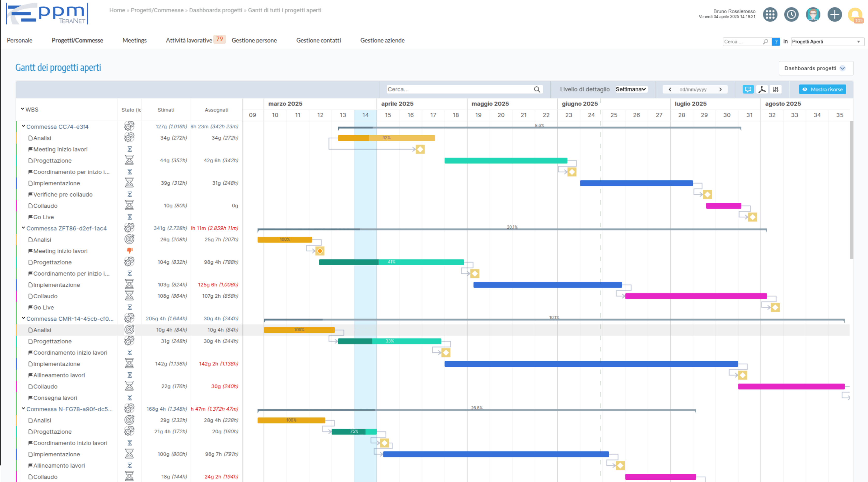This screenshot has height=482, width=868.
Task: Open the Gantt filter settings sliders icon
Action: click(776, 89)
